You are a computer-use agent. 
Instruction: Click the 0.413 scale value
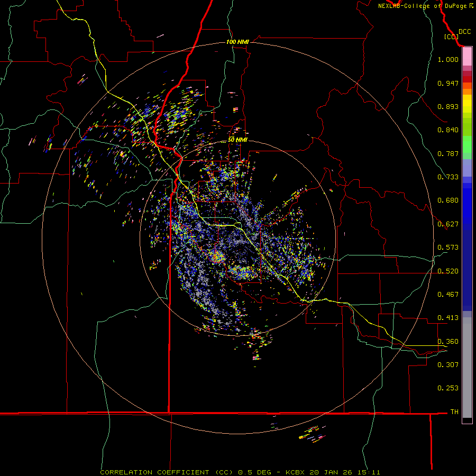pos(448,318)
